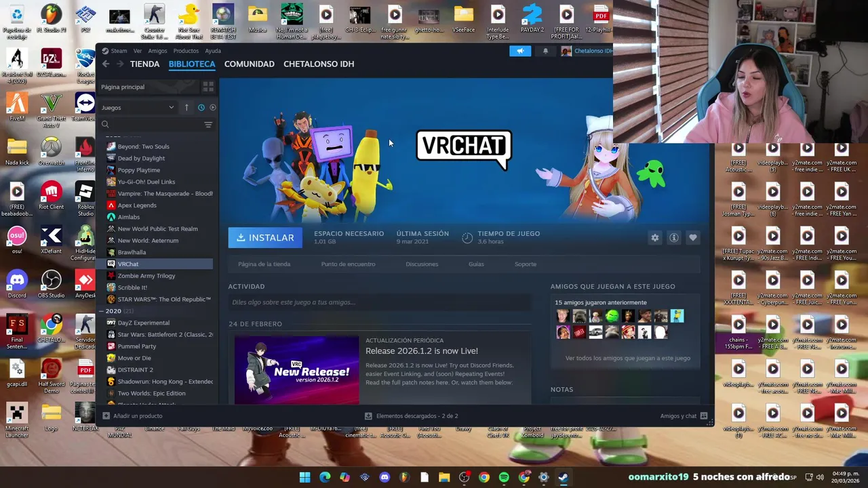Select BIBLIOTECA tab
Viewport: 868px width, 488px height.
tap(192, 64)
